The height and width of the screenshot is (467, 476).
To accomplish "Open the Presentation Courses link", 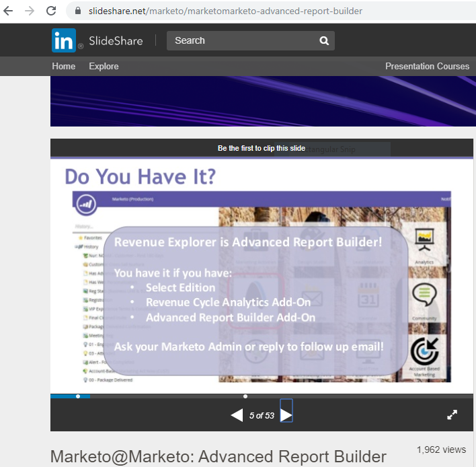I will (427, 66).
